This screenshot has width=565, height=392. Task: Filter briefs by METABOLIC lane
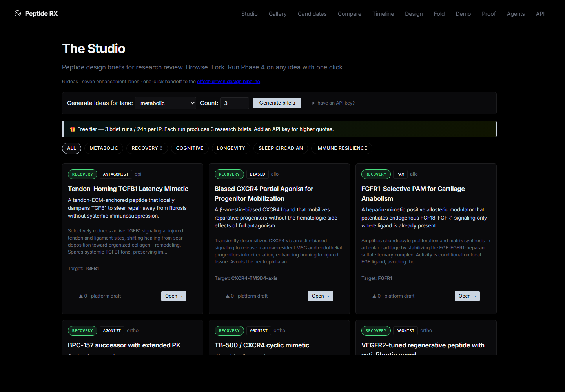click(x=104, y=148)
